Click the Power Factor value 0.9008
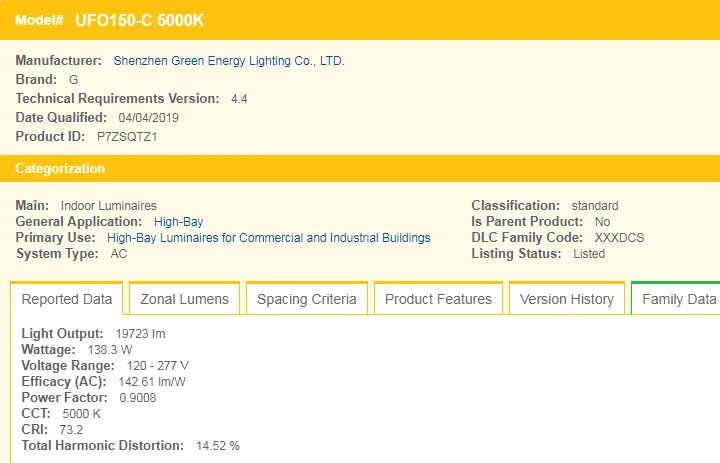Image resolution: width=720 pixels, height=463 pixels. (x=138, y=398)
